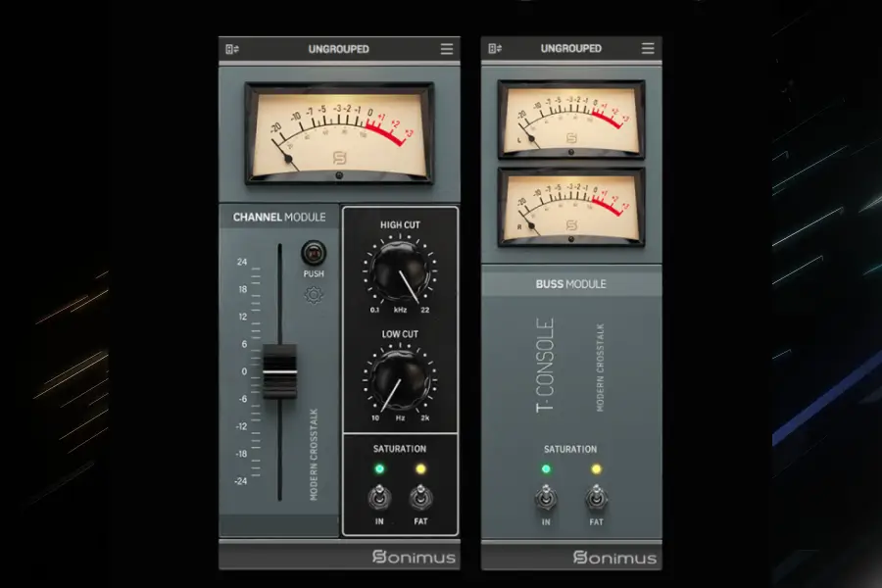The height and width of the screenshot is (588, 882).
Task: Flip the Channel Module saturation IN switch
Action: coord(379,498)
